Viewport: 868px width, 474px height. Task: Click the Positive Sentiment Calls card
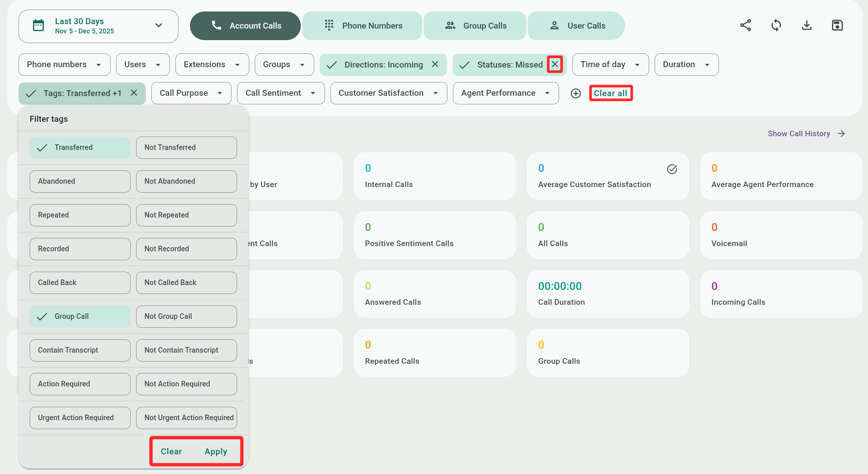(x=434, y=235)
